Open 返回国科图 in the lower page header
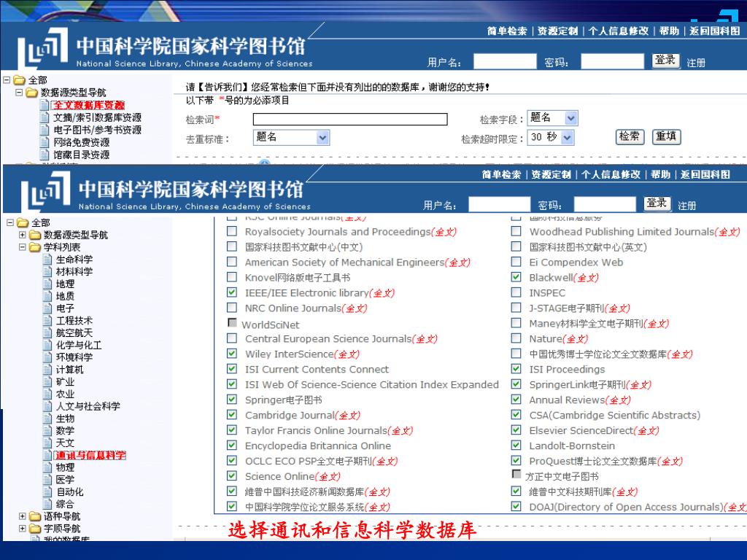 [705, 175]
